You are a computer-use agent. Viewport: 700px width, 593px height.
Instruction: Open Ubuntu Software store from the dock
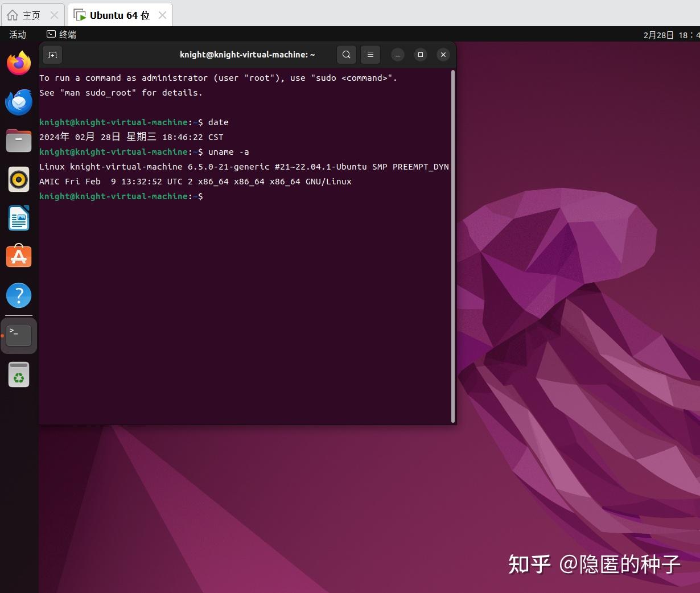tap(19, 256)
